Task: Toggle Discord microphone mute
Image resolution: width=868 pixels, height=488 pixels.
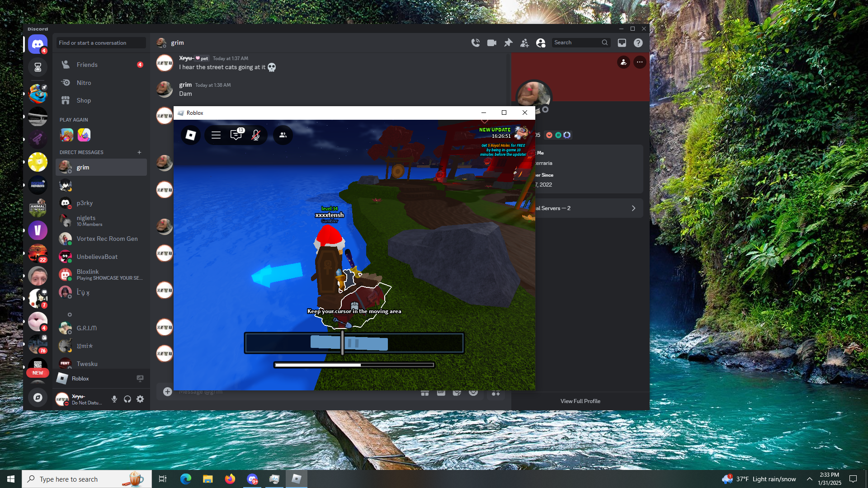Action: (x=114, y=399)
